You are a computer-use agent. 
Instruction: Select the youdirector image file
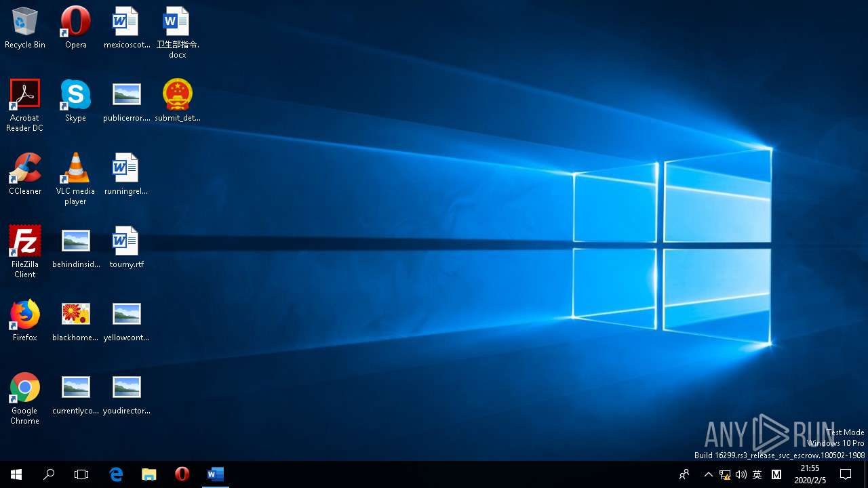126,394
